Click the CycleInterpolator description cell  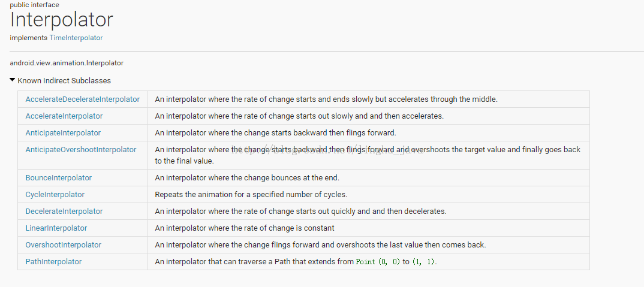[251, 195]
